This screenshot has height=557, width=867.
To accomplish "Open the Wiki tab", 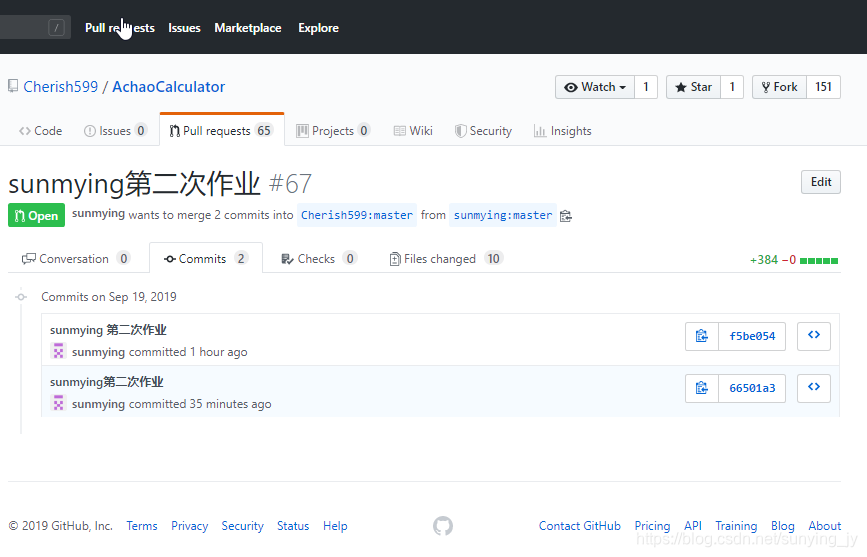I will click(413, 131).
